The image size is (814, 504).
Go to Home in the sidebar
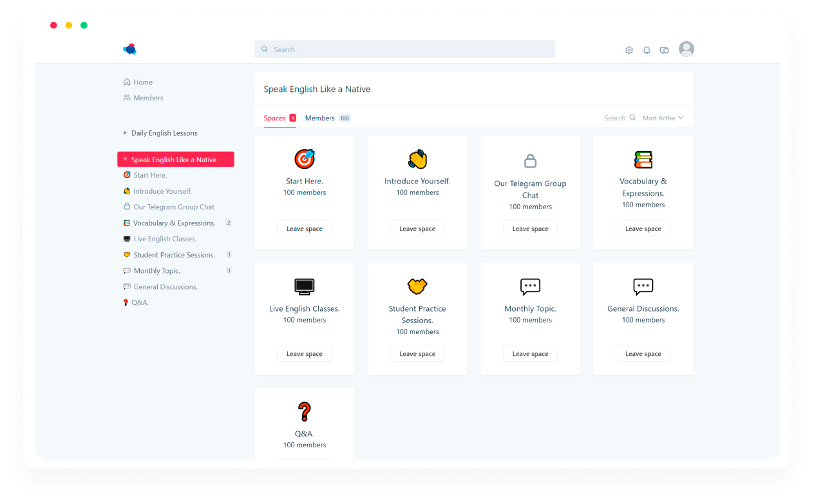tap(142, 82)
